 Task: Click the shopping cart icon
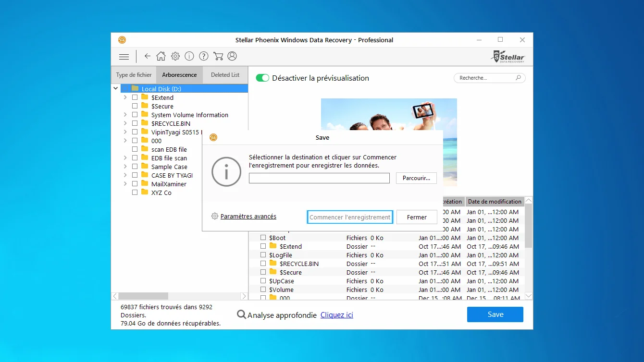pos(218,56)
